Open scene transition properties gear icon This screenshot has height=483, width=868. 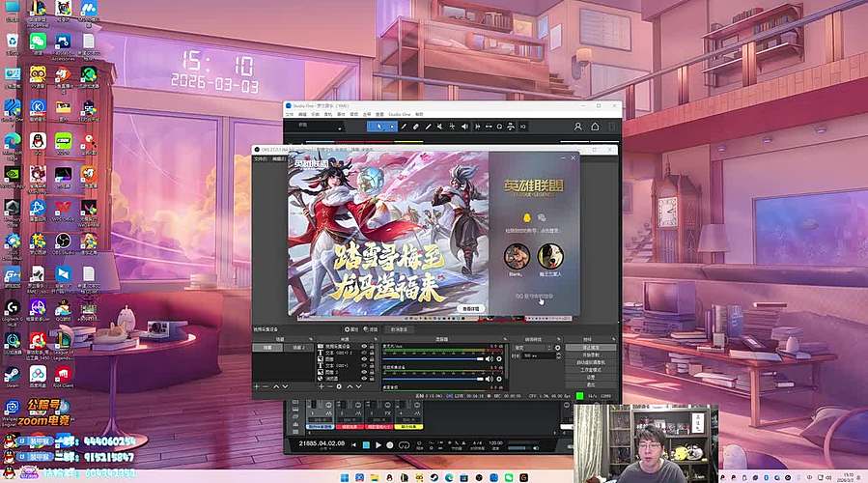(x=557, y=348)
